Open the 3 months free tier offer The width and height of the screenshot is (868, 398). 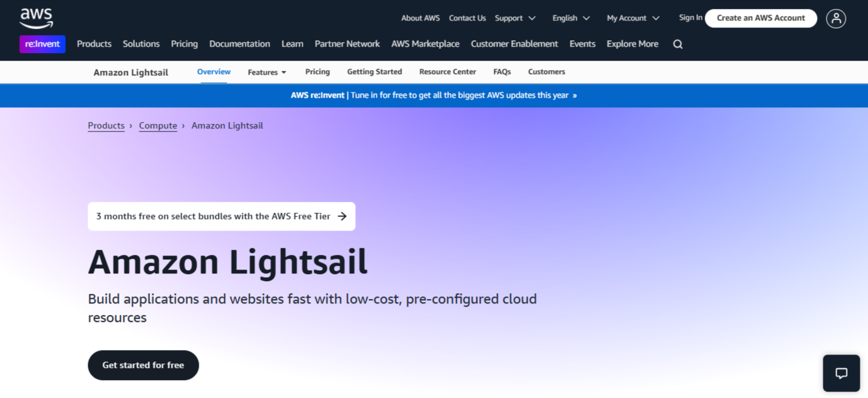222,217
